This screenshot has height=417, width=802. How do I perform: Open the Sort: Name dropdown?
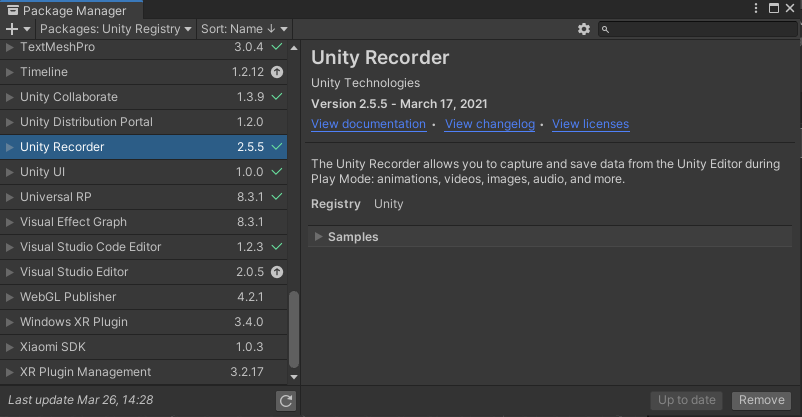click(x=244, y=29)
